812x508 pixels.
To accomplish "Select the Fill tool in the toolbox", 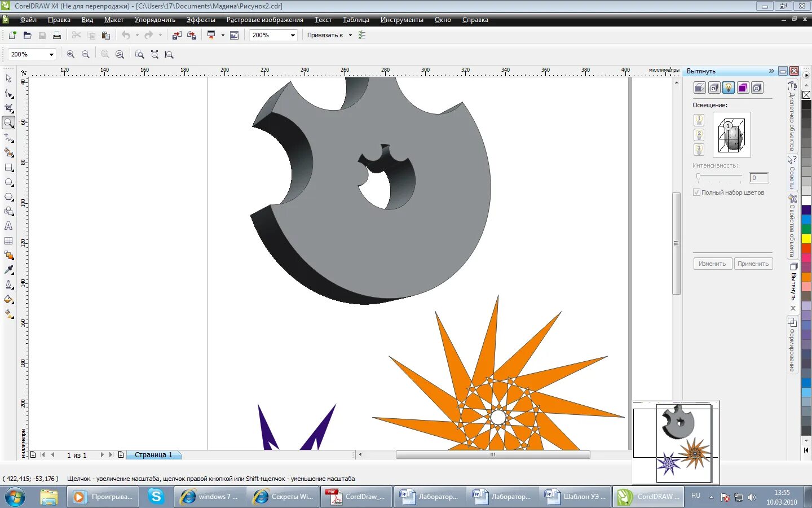I will 8,299.
